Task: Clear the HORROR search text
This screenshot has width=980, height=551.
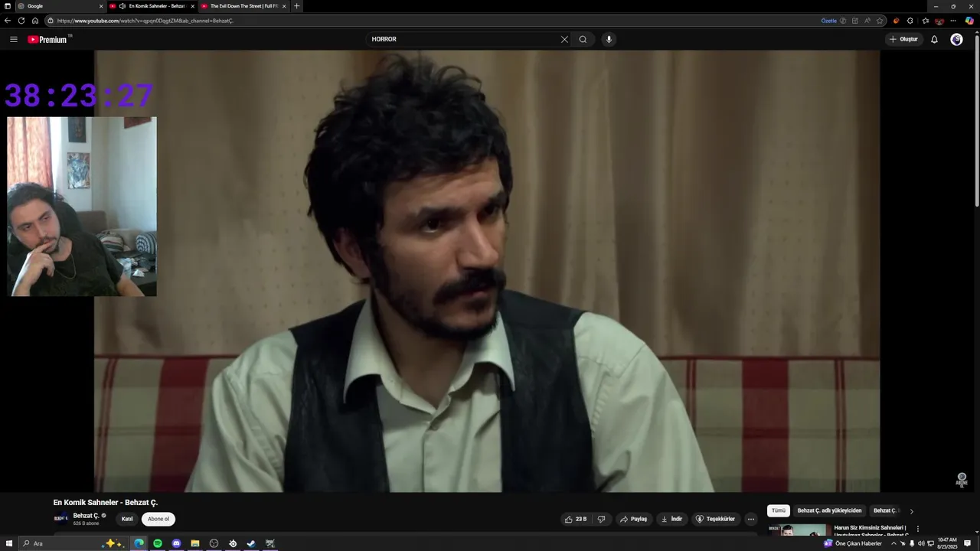Action: [564, 39]
